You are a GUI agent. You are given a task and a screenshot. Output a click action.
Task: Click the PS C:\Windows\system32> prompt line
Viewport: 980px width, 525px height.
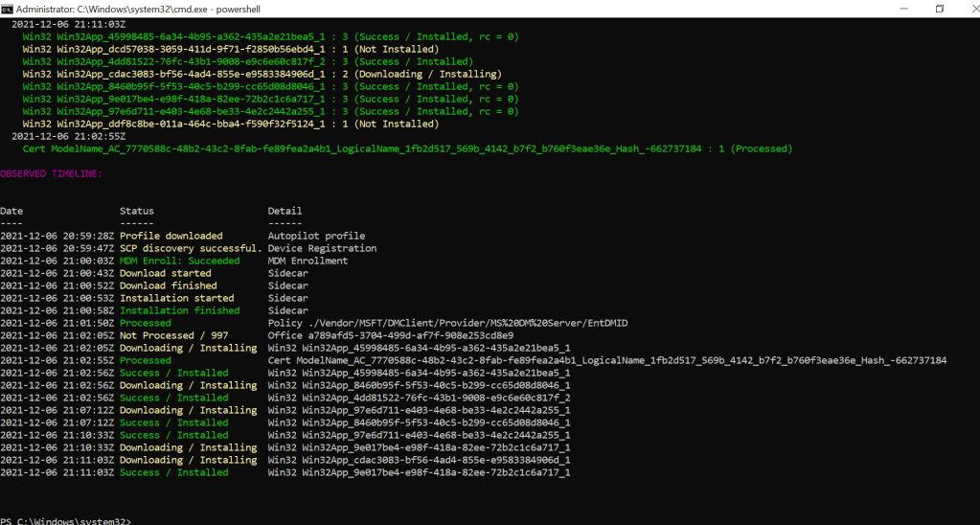point(65,520)
